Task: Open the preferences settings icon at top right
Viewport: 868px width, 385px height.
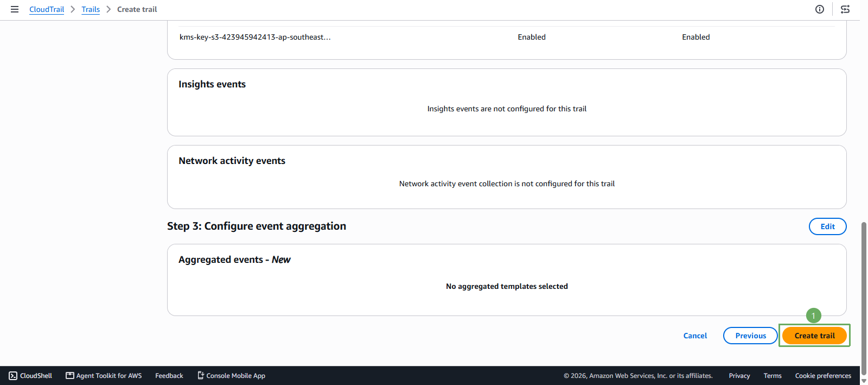Action: [x=845, y=9]
